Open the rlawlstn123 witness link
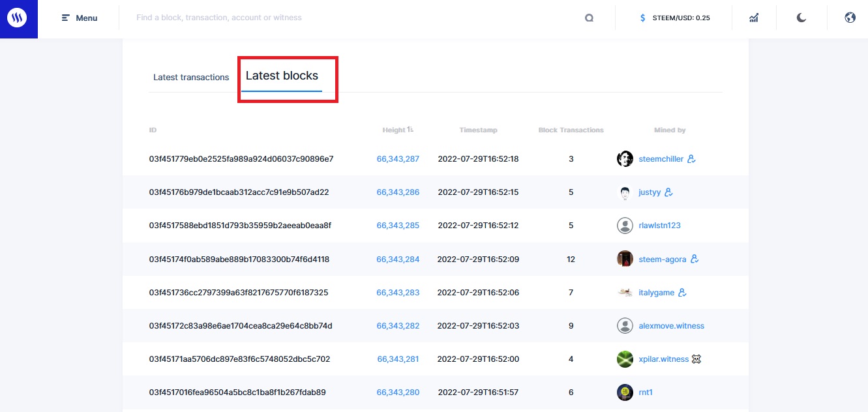Screen dimensions: 868x412 pyautogui.click(x=660, y=226)
